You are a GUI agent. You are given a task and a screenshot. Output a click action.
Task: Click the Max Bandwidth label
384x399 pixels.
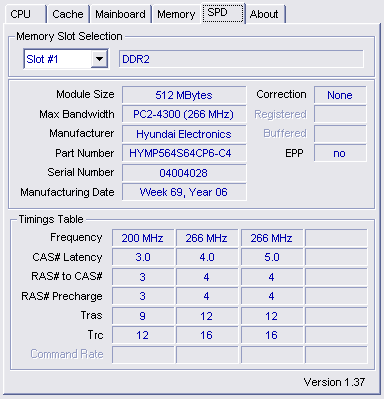pyautogui.click(x=77, y=114)
